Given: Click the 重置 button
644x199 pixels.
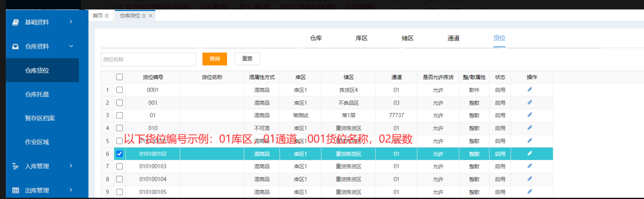Looking at the screenshot, I should pos(247,59).
